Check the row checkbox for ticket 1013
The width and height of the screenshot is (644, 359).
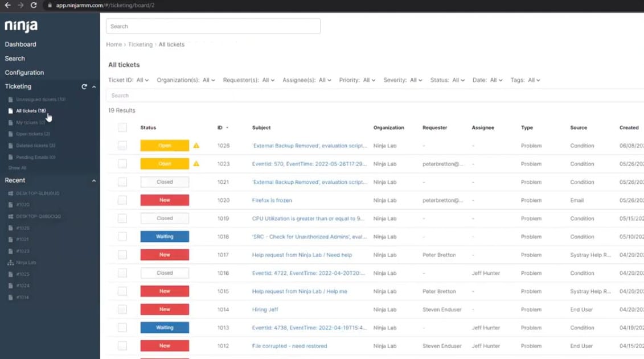122,327
